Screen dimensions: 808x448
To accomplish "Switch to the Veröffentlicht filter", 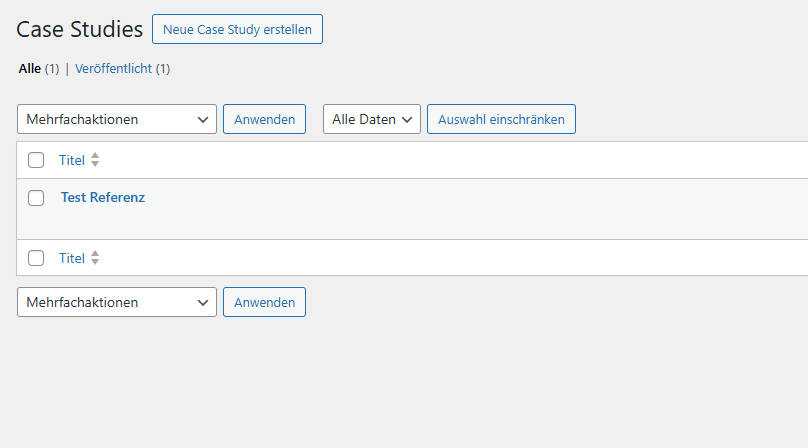I will coord(113,69).
